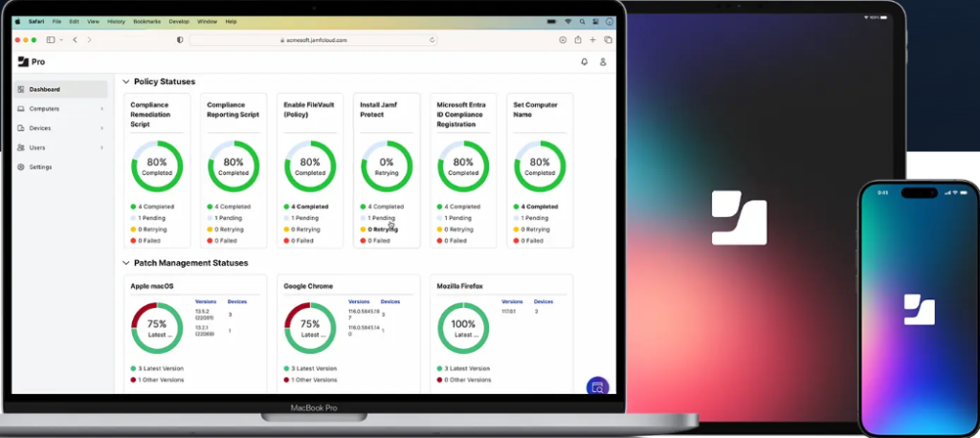Open the Install Jamf Protect policy card
Image resolution: width=980 pixels, height=438 pixels.
point(387,170)
